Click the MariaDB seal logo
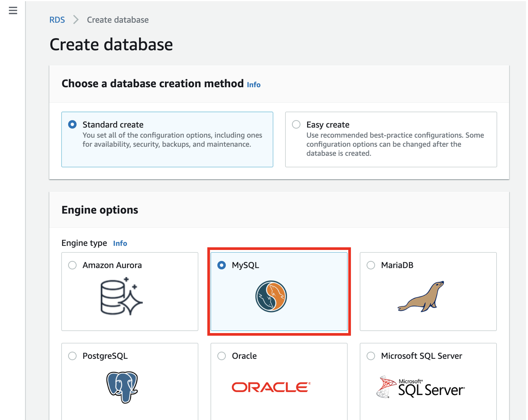The image size is (528, 420). (421, 296)
